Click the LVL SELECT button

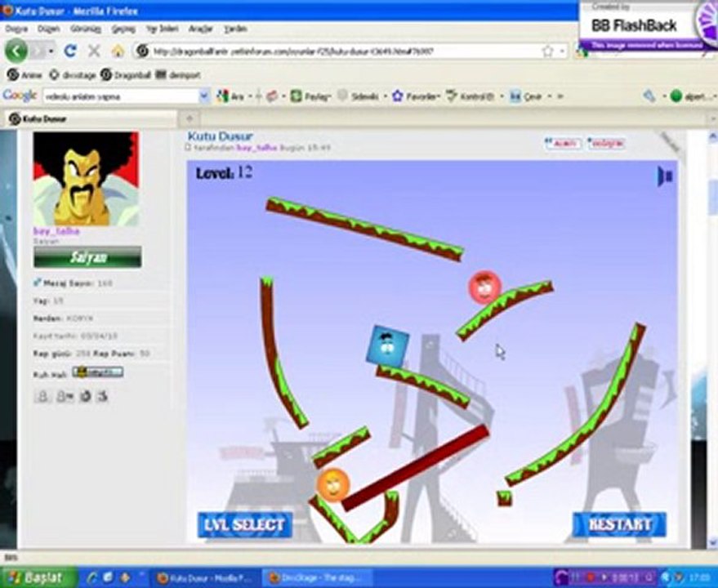pos(245,524)
